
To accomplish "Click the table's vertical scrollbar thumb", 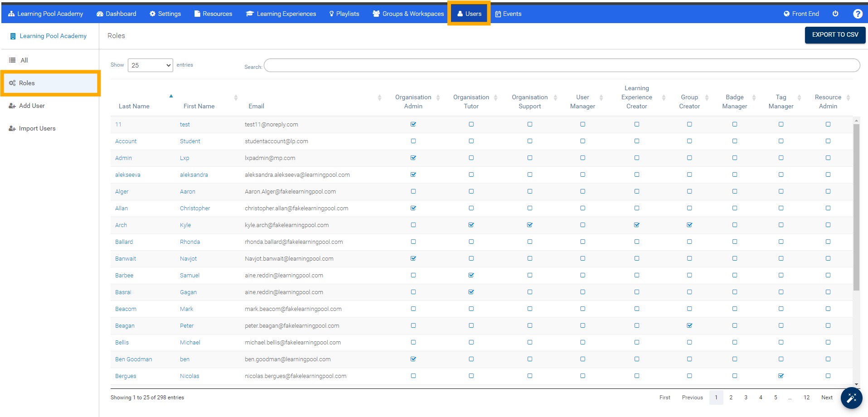I will pyautogui.click(x=856, y=206).
